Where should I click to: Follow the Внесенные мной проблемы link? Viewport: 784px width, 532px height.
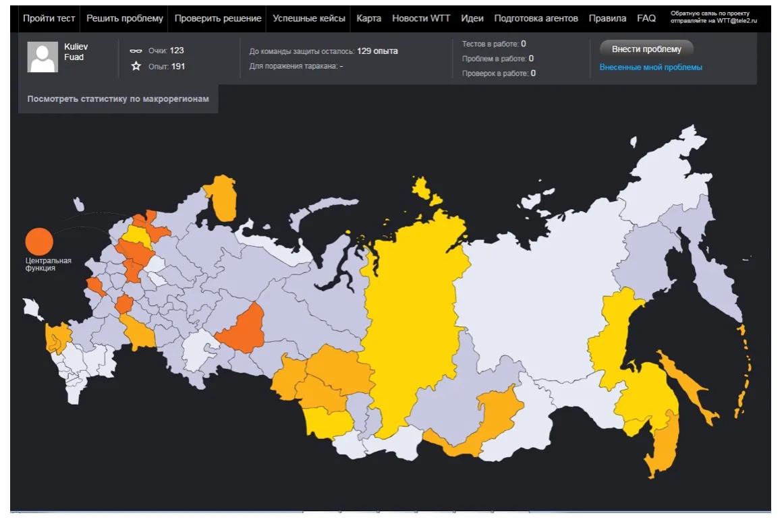pos(650,67)
